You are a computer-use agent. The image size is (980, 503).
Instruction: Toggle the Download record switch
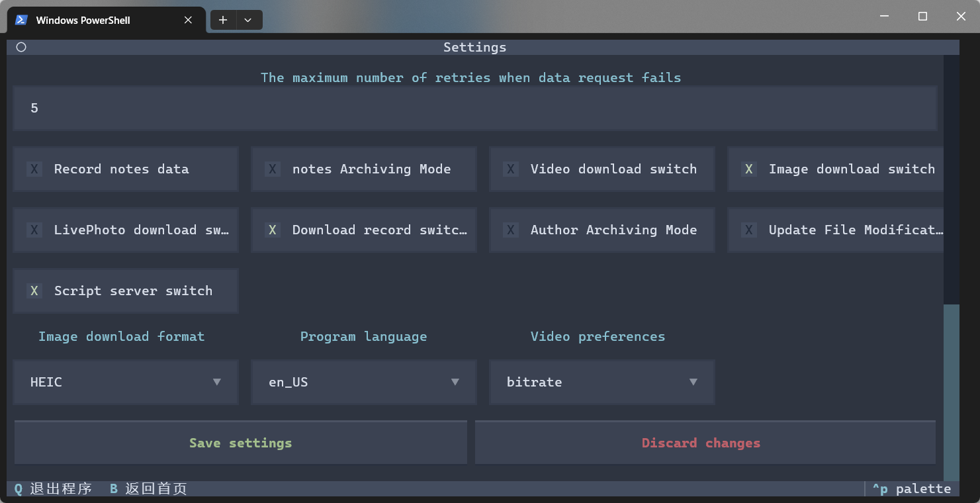[x=273, y=230]
